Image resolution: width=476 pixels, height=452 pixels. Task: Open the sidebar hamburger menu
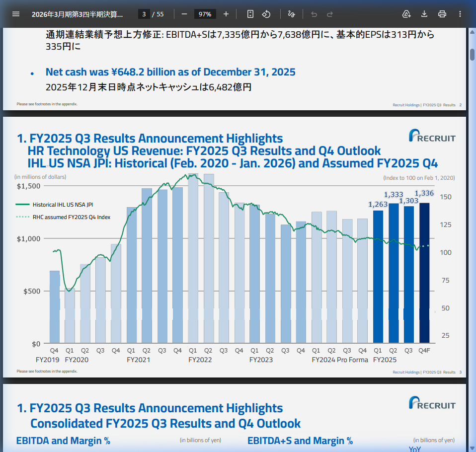pos(16,14)
